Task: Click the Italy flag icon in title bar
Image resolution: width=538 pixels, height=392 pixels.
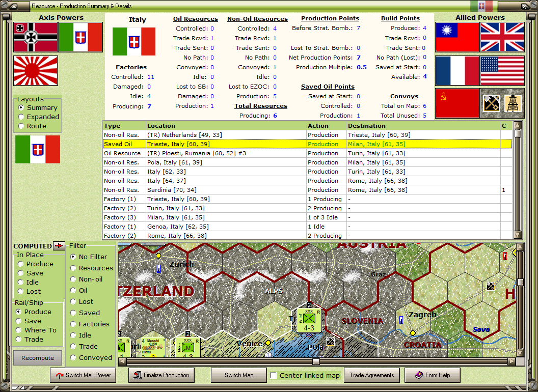Action: point(481,6)
